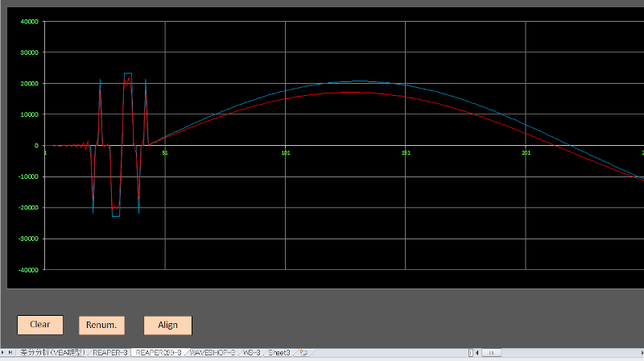Click the horizontal scrollbar left arrow
644x361 pixels.
[477, 353]
